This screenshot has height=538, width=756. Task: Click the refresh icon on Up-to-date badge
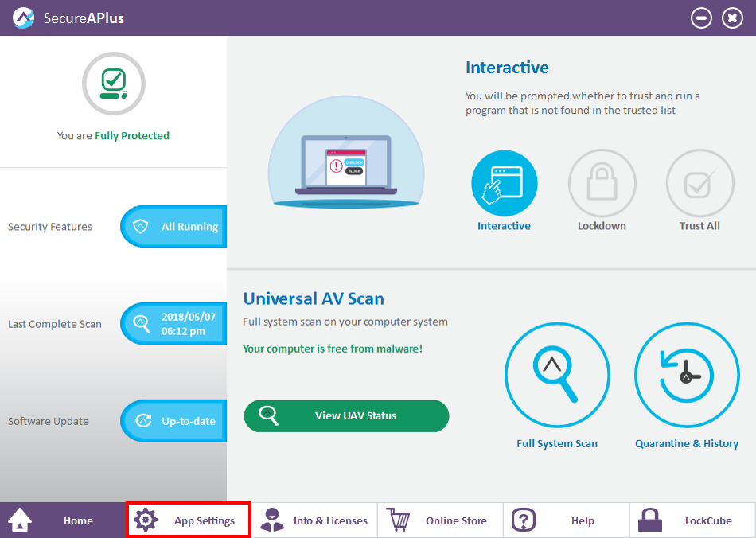pos(142,420)
